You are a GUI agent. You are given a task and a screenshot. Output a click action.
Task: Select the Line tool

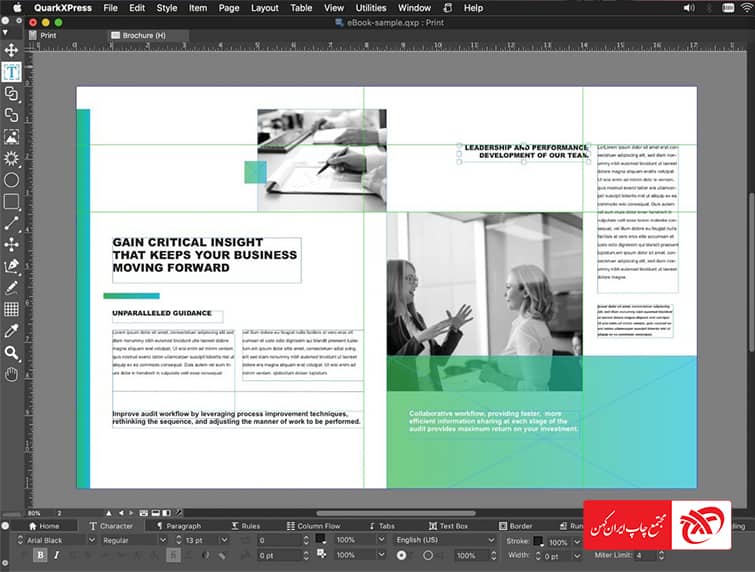11,223
